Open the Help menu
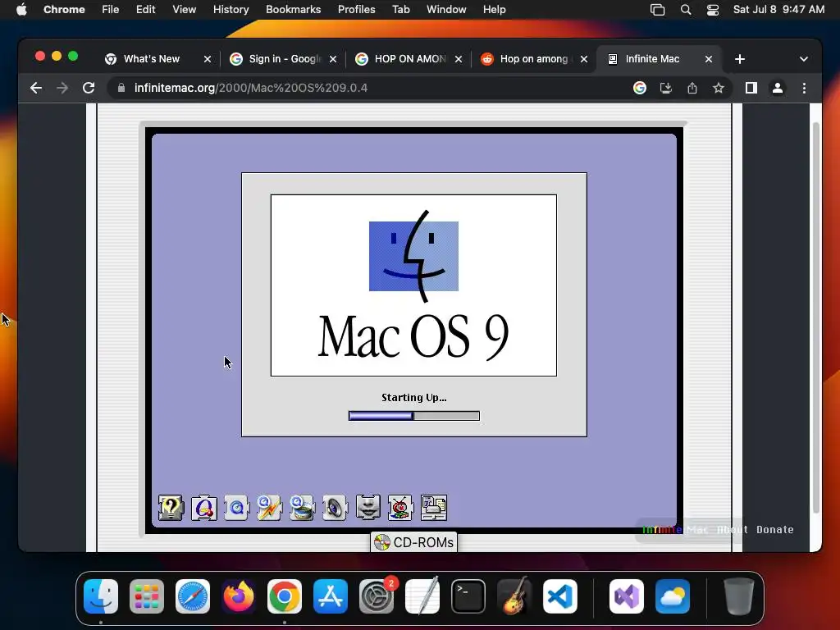 click(494, 10)
